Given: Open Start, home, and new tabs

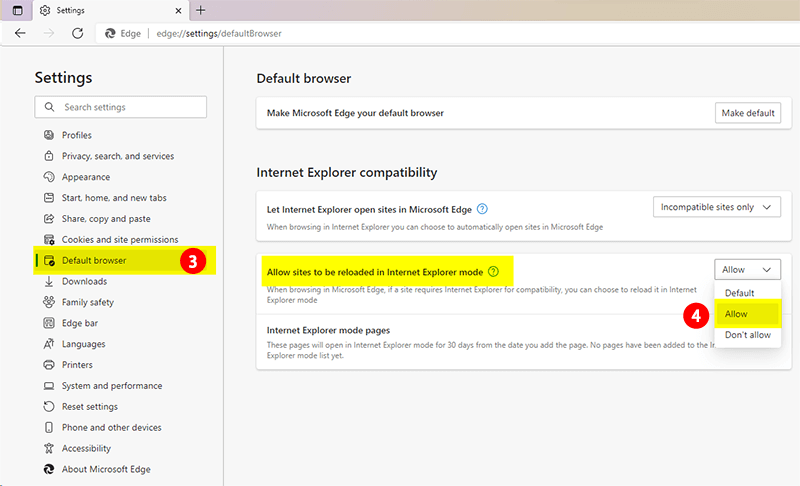Looking at the screenshot, I should coord(114,198).
